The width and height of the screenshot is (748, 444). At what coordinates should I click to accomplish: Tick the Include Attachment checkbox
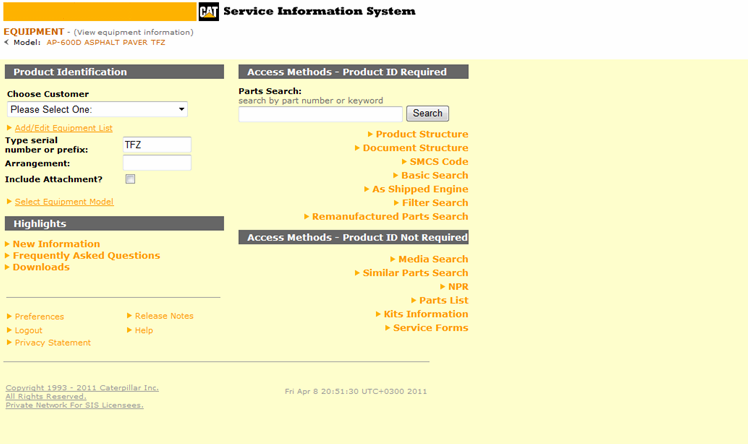(130, 179)
